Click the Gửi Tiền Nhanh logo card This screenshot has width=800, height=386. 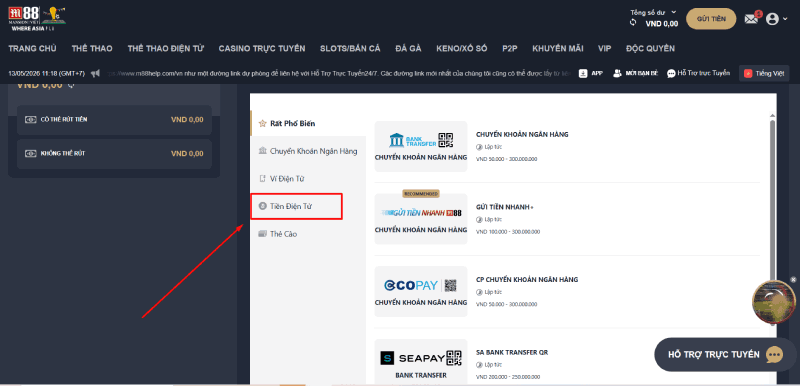point(421,219)
